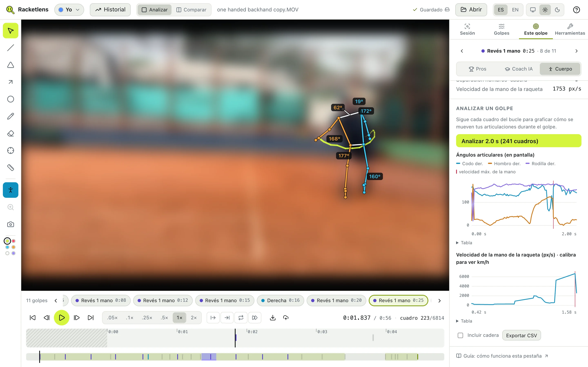Pick the purple color swatch
Screen dimensions: 588x367
(x=14, y=253)
